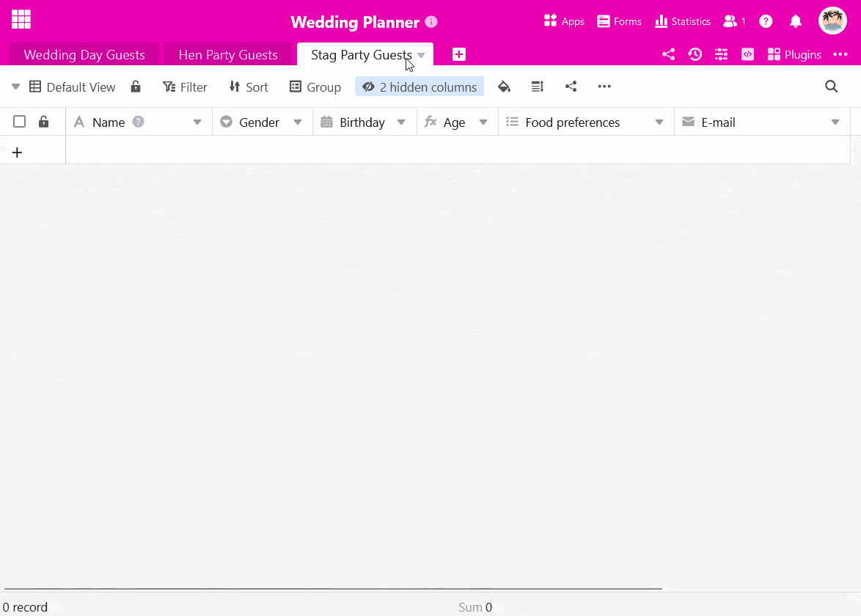
Task: Open the Food preferences column menu
Action: click(659, 122)
